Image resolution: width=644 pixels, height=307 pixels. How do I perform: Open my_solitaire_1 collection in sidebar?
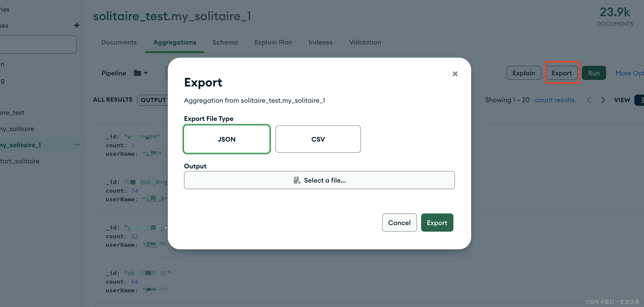(20, 145)
